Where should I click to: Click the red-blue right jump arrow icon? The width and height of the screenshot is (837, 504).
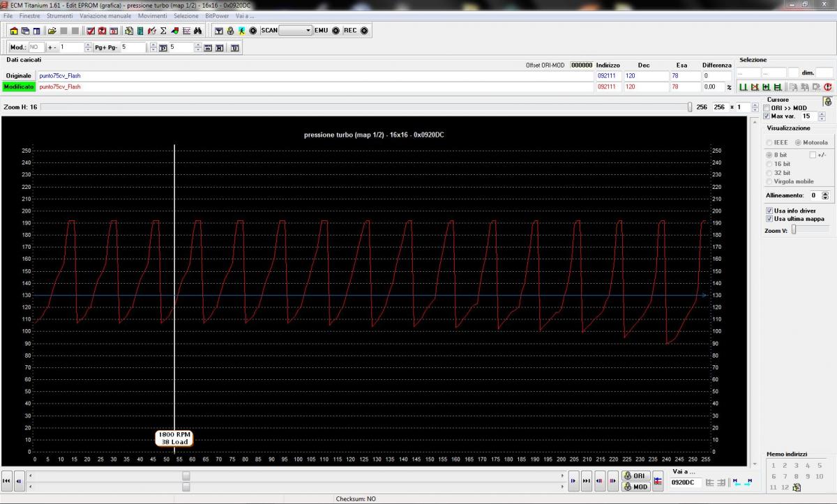(613, 481)
